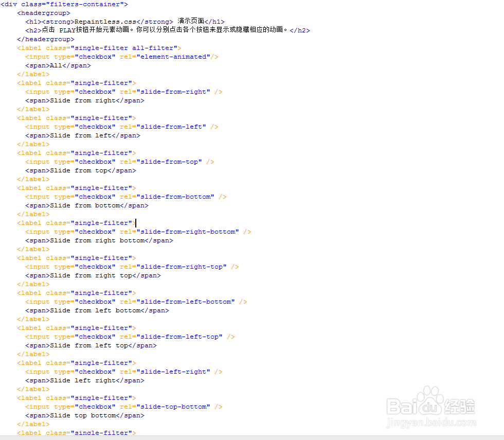Click 'single-filter all-filter' class value
This screenshot has height=440, width=504.
click(124, 48)
